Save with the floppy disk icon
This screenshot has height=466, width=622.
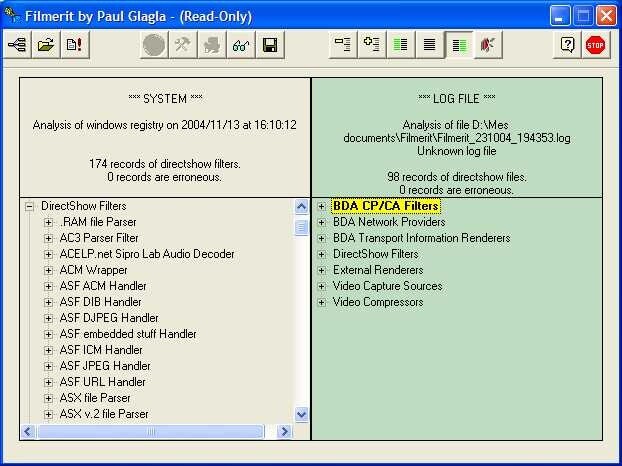pyautogui.click(x=270, y=45)
